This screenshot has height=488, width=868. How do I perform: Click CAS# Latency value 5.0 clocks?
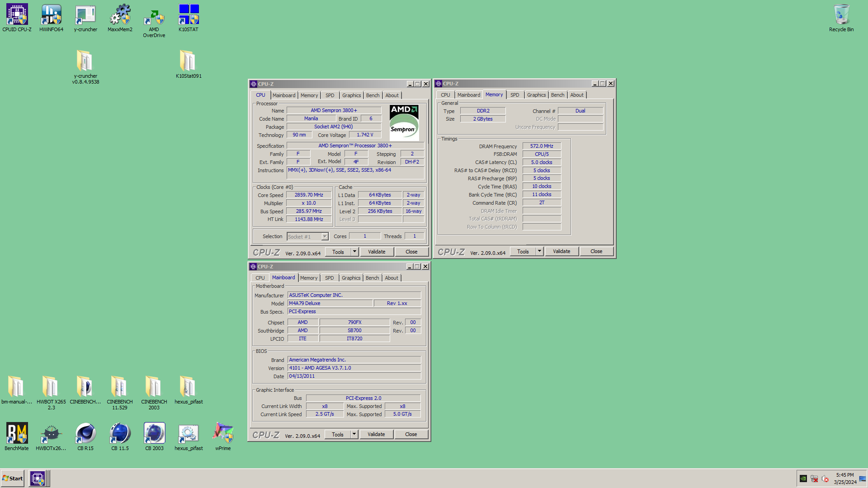pyautogui.click(x=542, y=162)
